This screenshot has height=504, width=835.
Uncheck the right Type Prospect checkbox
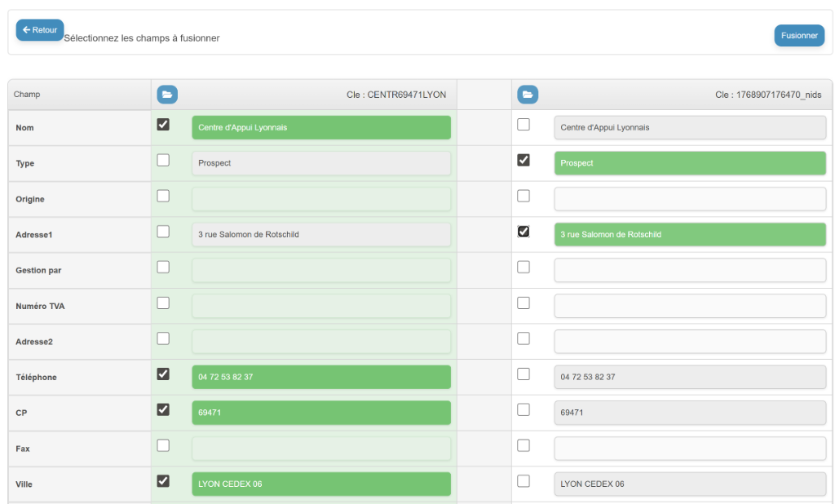[x=524, y=161]
